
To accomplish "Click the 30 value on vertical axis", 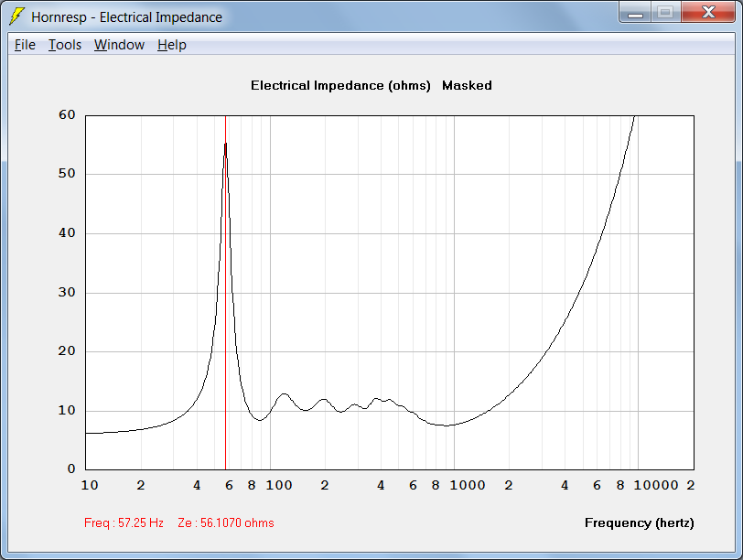I will [x=67, y=292].
